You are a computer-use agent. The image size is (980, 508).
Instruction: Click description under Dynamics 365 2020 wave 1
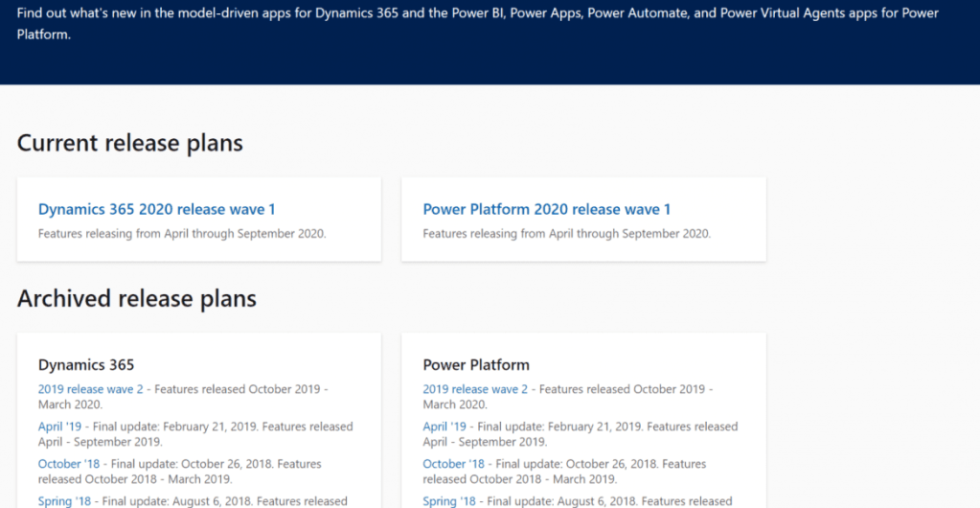point(182,233)
